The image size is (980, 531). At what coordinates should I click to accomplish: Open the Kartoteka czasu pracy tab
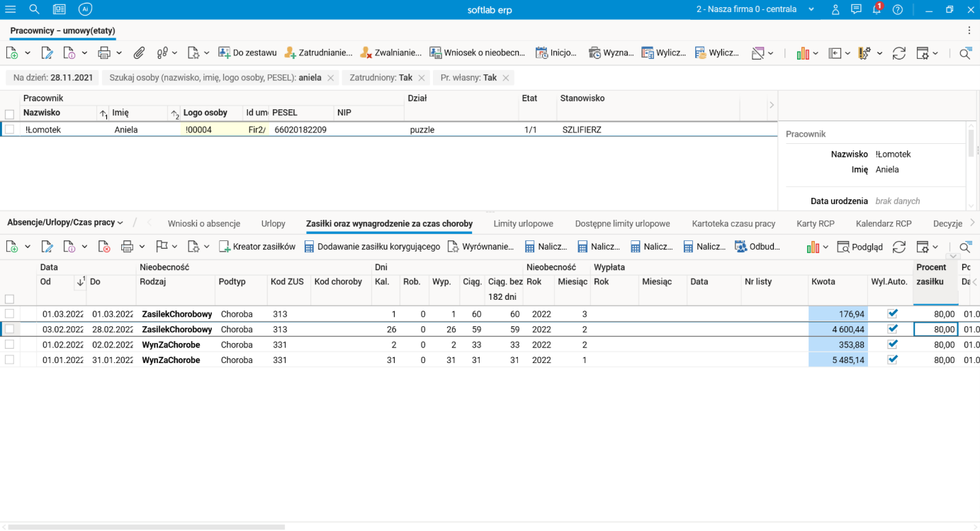point(733,223)
